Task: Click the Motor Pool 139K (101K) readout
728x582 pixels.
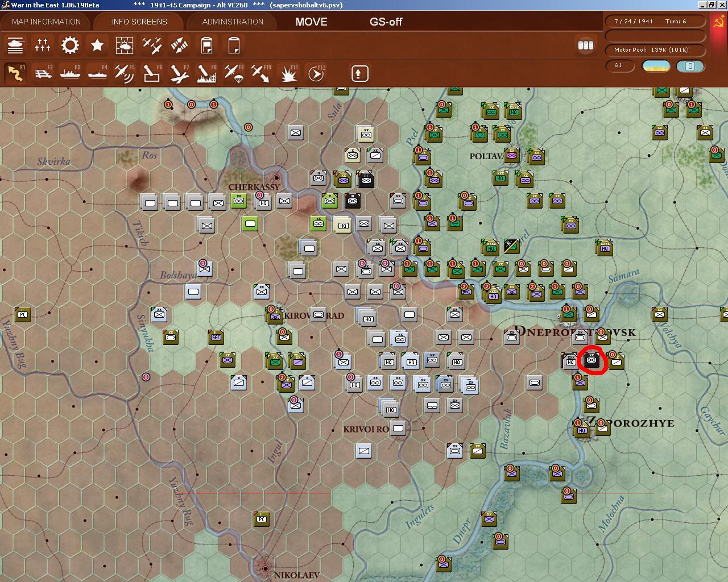Action: tap(656, 50)
